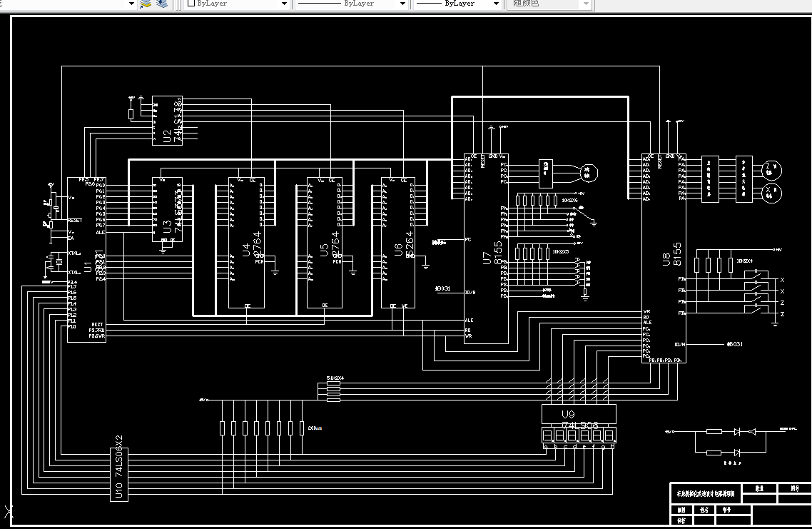
Task: Select the U2 74LS138 decoder chip
Action: pyautogui.click(x=167, y=120)
